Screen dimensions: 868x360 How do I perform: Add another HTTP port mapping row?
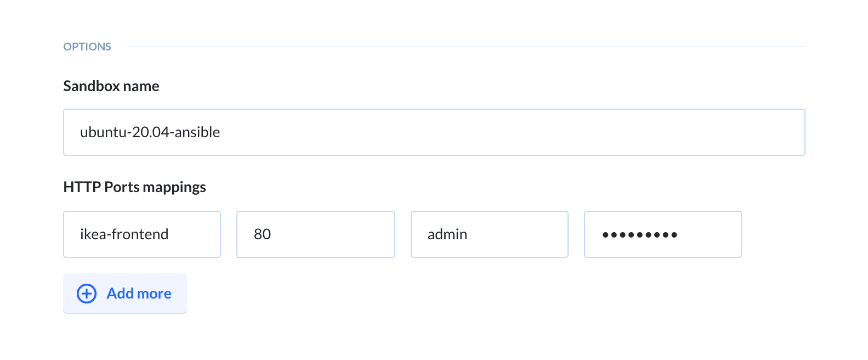pos(125,294)
